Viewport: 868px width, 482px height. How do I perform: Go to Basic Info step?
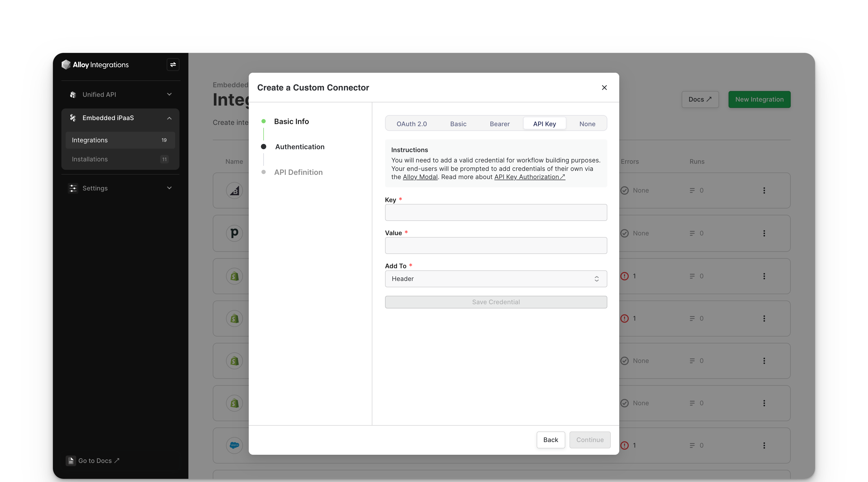pos(291,121)
